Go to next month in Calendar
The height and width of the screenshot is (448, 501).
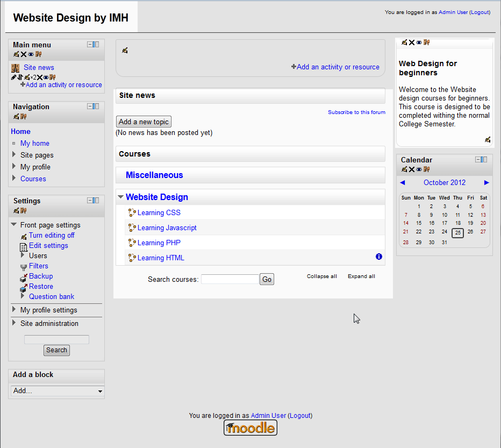pyautogui.click(x=486, y=183)
